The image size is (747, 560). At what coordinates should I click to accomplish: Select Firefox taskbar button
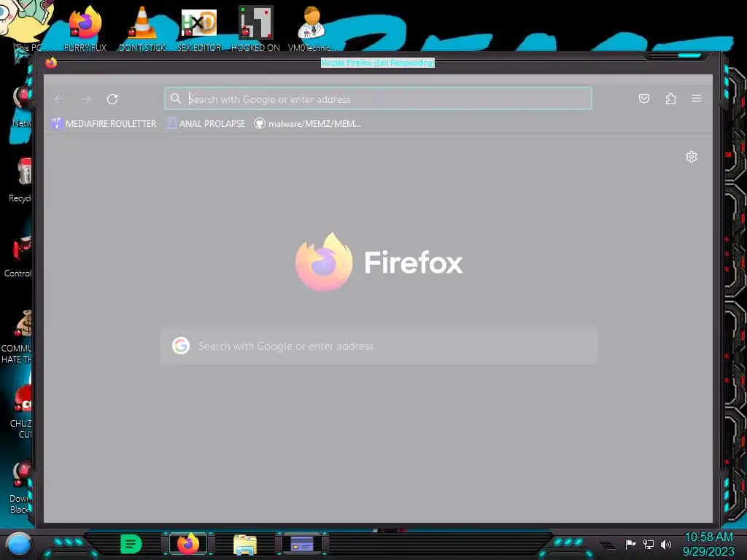188,544
